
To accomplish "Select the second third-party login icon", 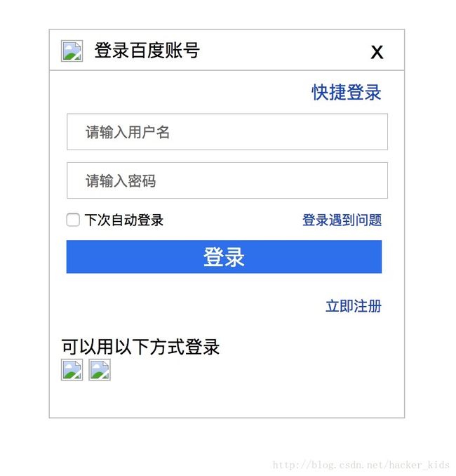I will (100, 369).
